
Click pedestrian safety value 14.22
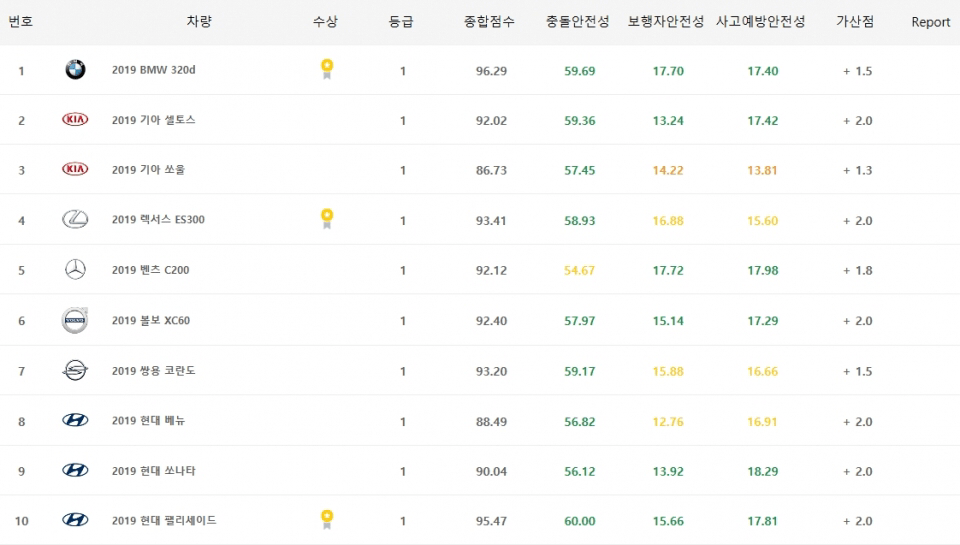point(668,170)
